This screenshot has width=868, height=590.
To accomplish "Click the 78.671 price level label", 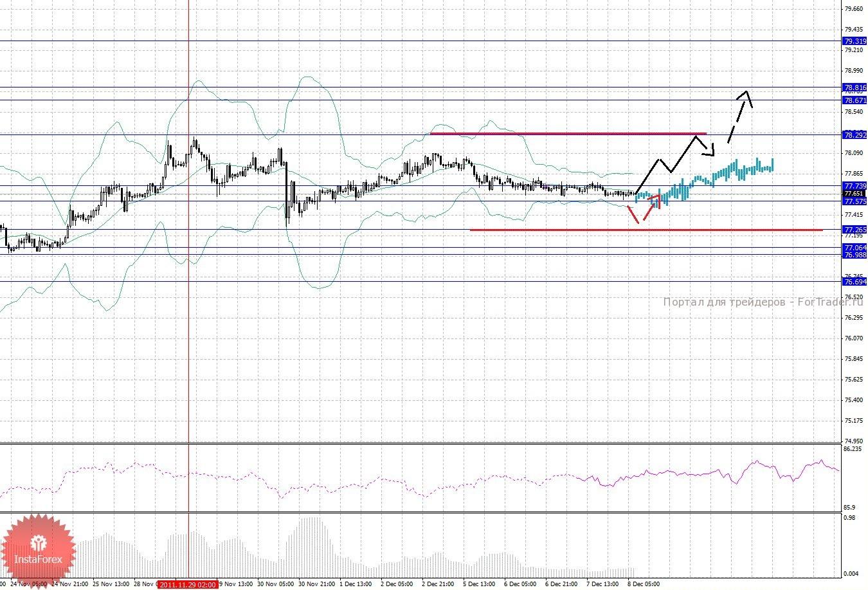I will pyautogui.click(x=854, y=100).
